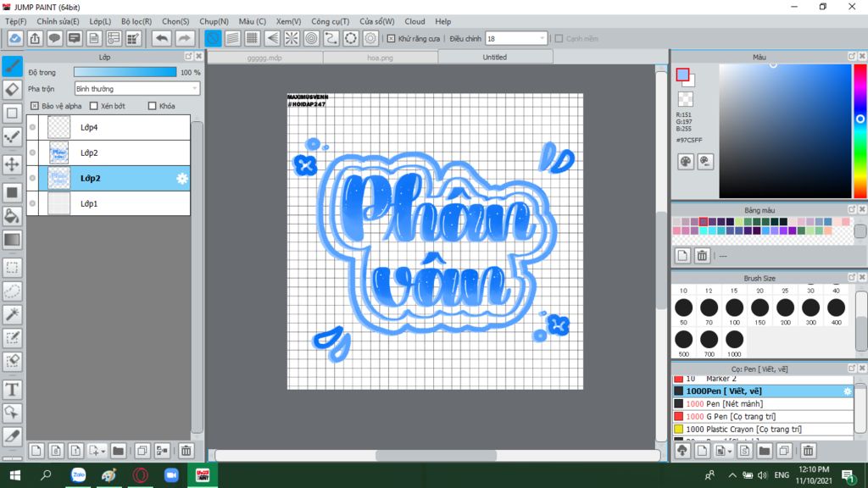Image resolution: width=868 pixels, height=488 pixels.
Task: Open the Tệp(F) menu
Action: 16,21
